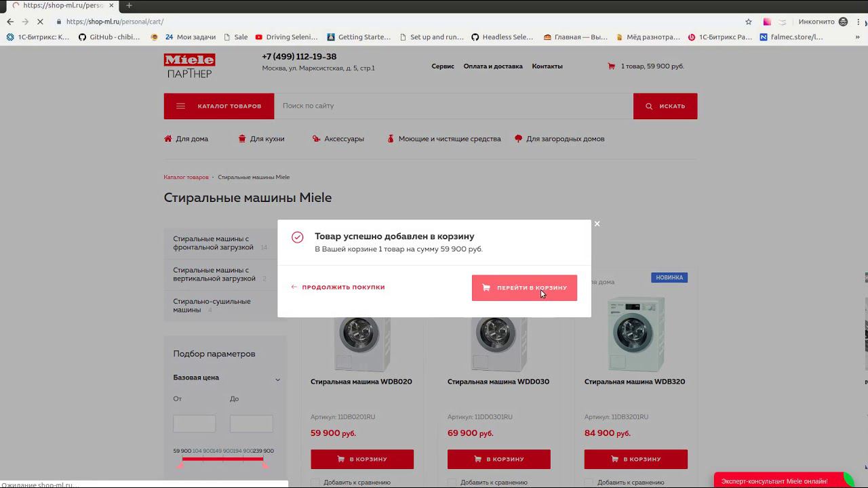Click the price От input field
Viewport: 868px width, 488px height.
click(x=194, y=424)
